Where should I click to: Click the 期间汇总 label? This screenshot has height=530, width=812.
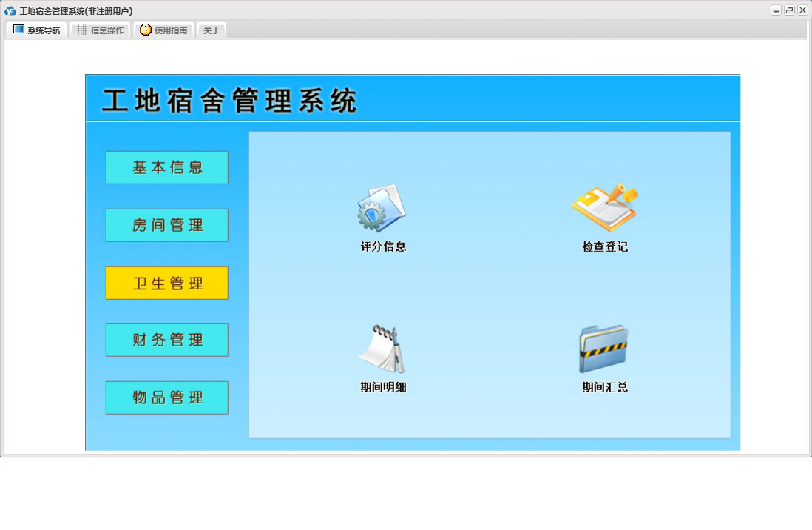pos(605,387)
